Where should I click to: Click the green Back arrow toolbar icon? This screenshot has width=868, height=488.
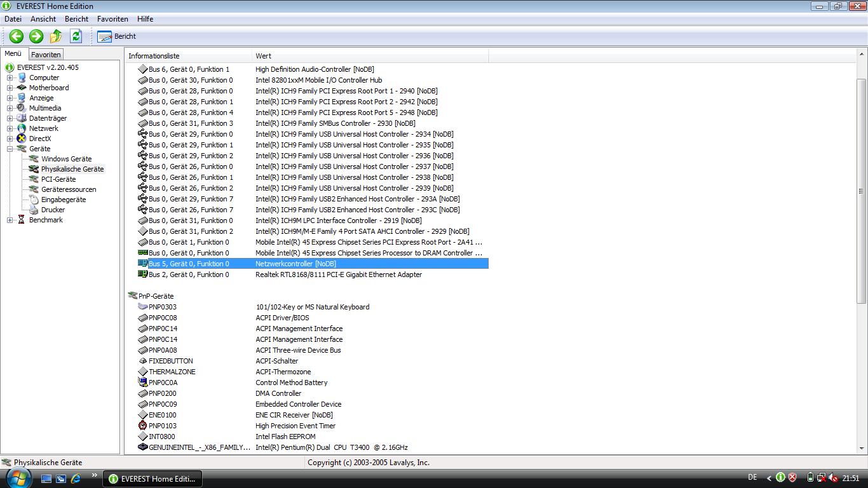click(17, 36)
